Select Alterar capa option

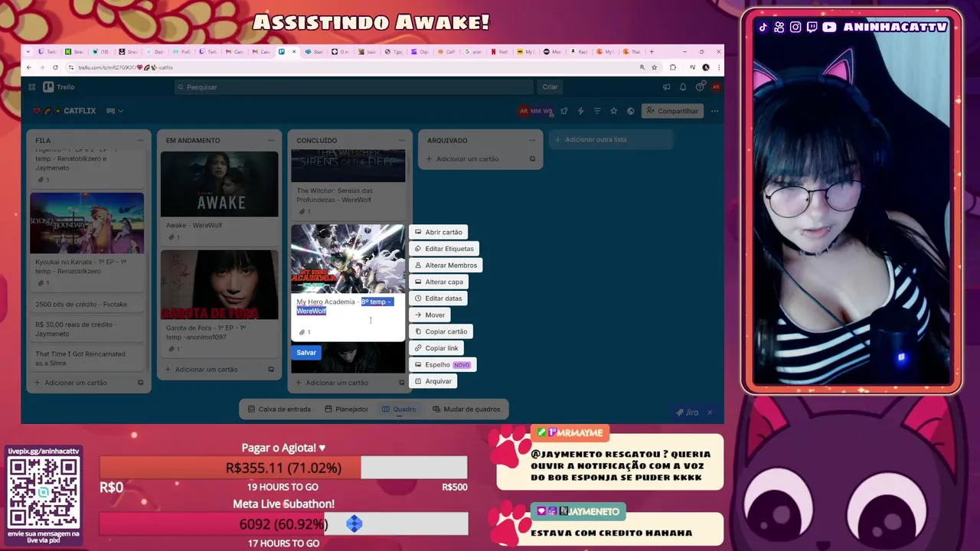[439, 282]
